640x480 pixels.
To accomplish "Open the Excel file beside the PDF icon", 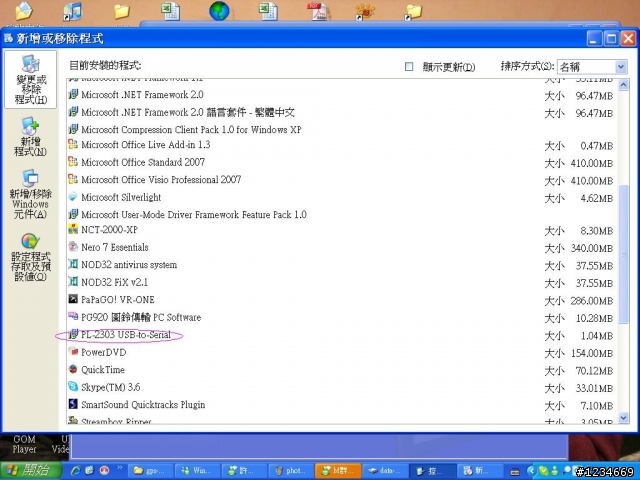I will coord(269,11).
